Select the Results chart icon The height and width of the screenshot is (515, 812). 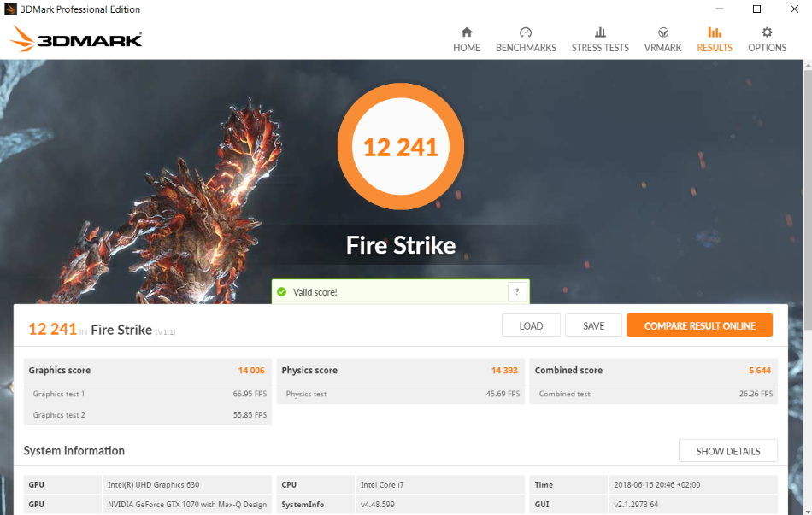tap(715, 32)
